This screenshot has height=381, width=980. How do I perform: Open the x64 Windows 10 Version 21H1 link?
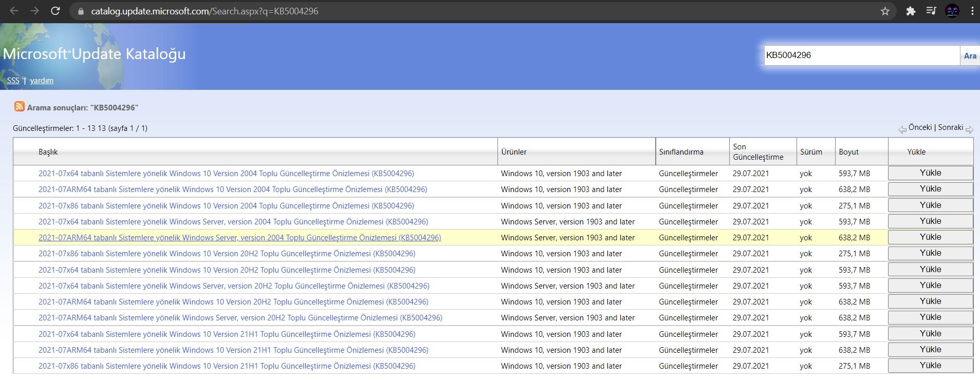point(227,334)
